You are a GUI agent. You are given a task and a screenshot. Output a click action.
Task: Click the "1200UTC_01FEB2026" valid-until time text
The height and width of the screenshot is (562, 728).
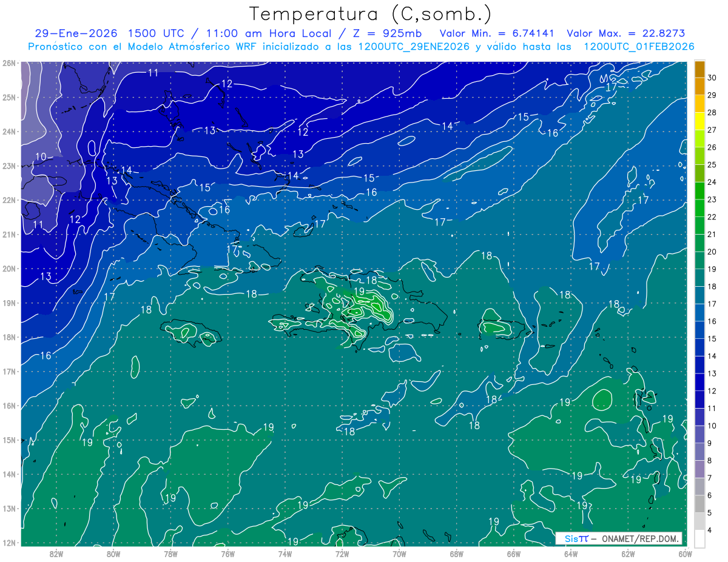tap(639, 47)
